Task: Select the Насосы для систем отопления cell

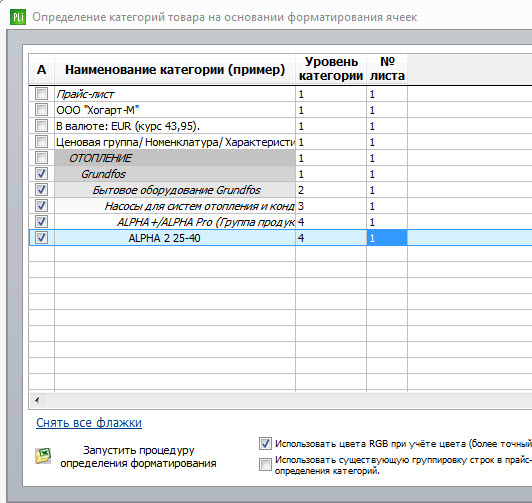Action: coord(175,206)
